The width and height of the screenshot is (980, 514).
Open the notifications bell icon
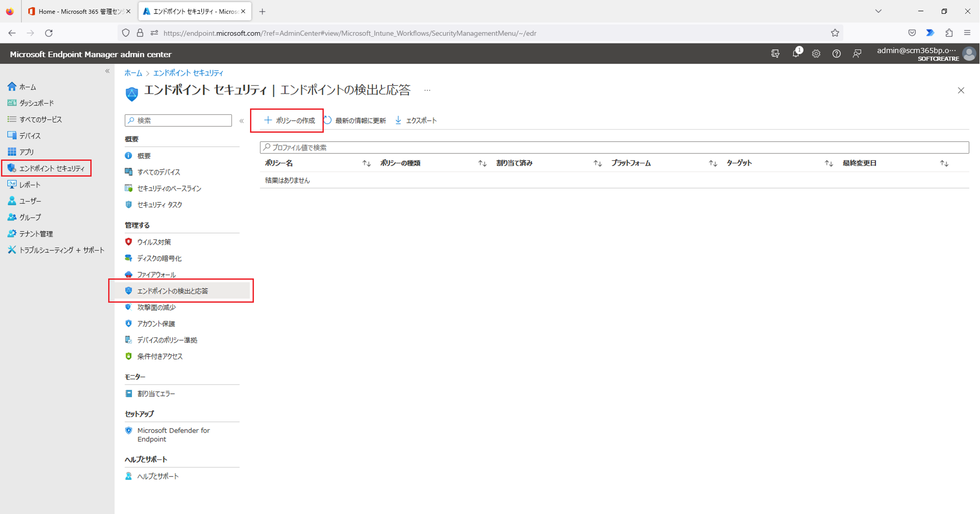(x=796, y=54)
